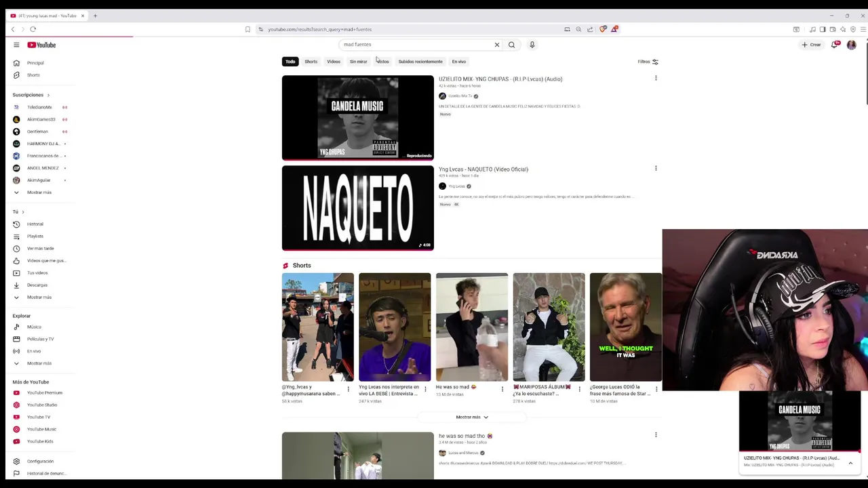Click the magnifier search button

511,45
